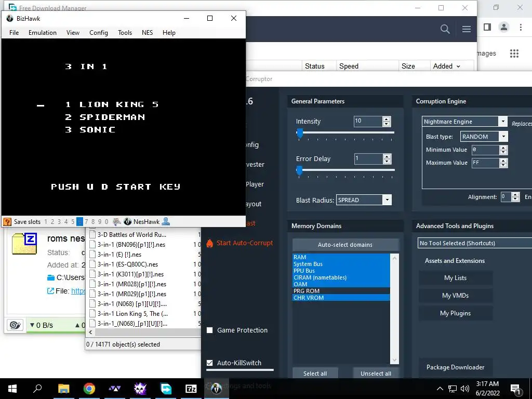Open the Google apps grid icon
532x399 pixels.
tap(514, 54)
